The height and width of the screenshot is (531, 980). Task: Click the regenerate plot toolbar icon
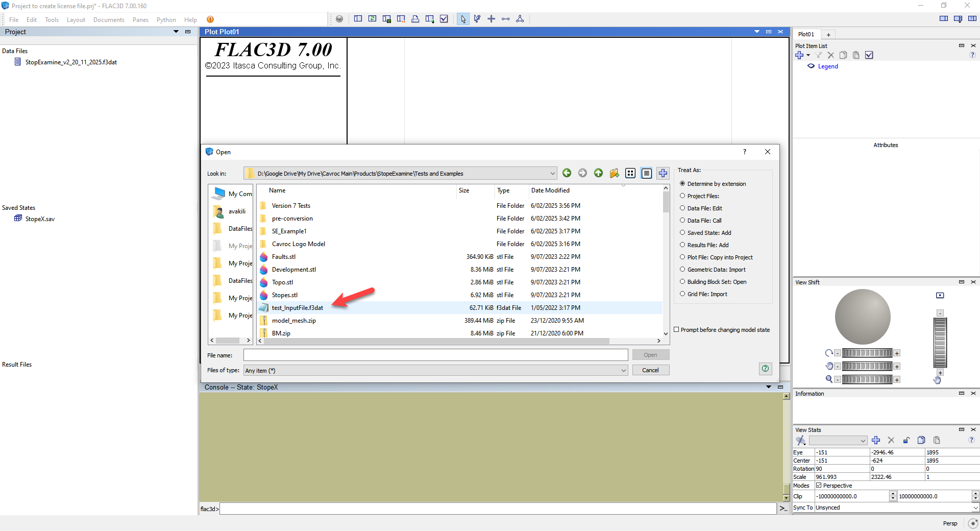click(x=373, y=19)
